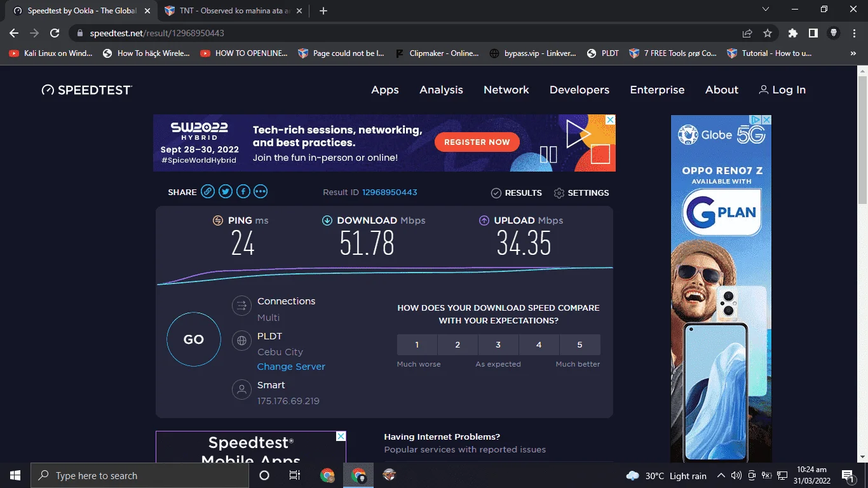Click the Connections mode icon
The width and height of the screenshot is (868, 488).
pos(241,306)
